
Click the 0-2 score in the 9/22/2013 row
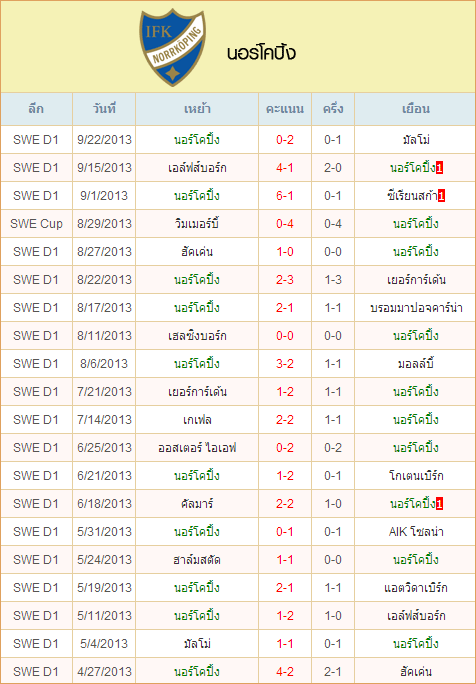click(284, 140)
